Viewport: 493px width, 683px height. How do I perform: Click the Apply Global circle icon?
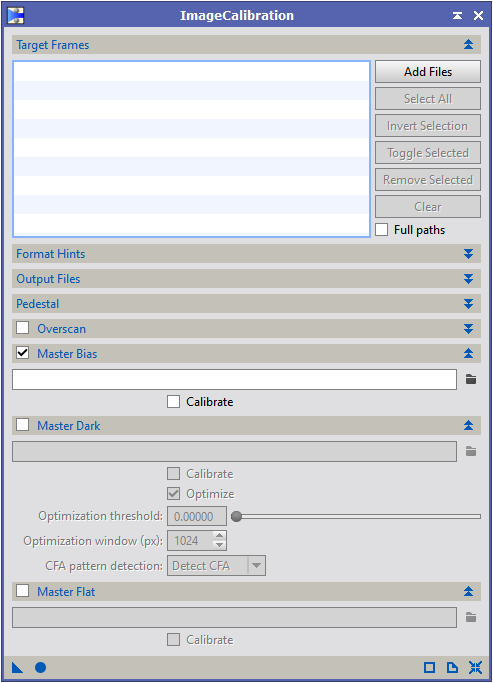click(x=41, y=667)
